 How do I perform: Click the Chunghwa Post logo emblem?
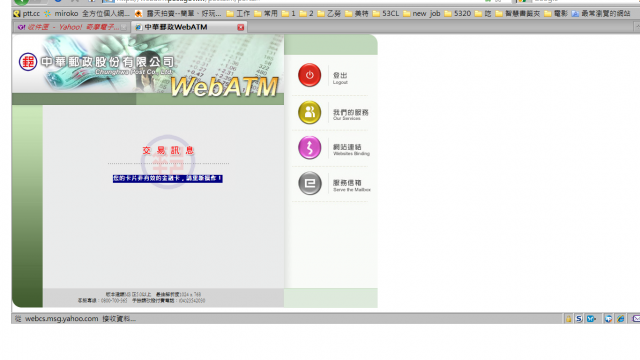tap(28, 62)
